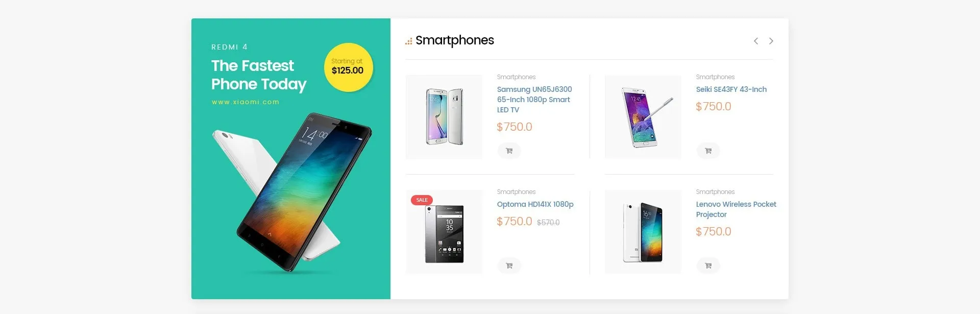Add Samsung UN65J6300 to cart
The width and height of the screenshot is (980, 314).
click(x=509, y=151)
